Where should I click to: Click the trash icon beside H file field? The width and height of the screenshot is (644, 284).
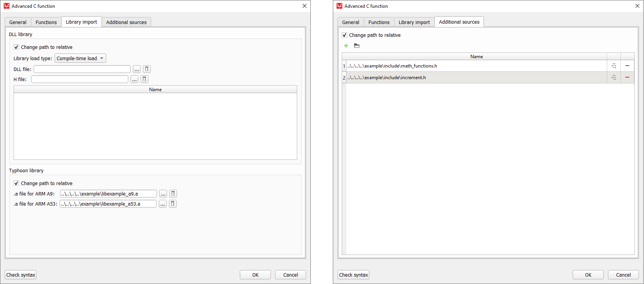pyautogui.click(x=145, y=79)
